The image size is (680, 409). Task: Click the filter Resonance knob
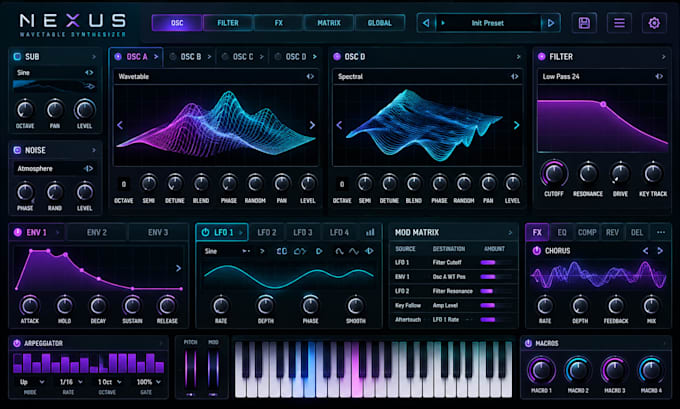tap(588, 173)
